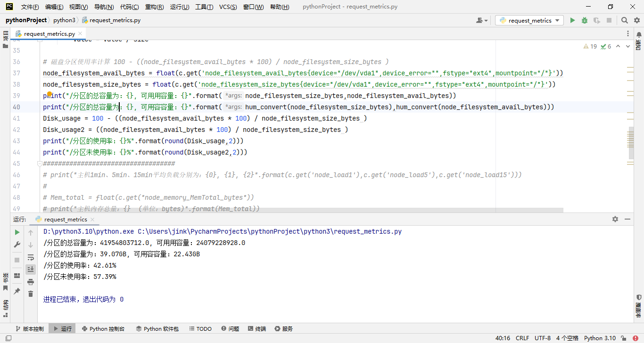This screenshot has width=644, height=343.
Task: Open the 问题 tool window
Action: [x=230, y=329]
